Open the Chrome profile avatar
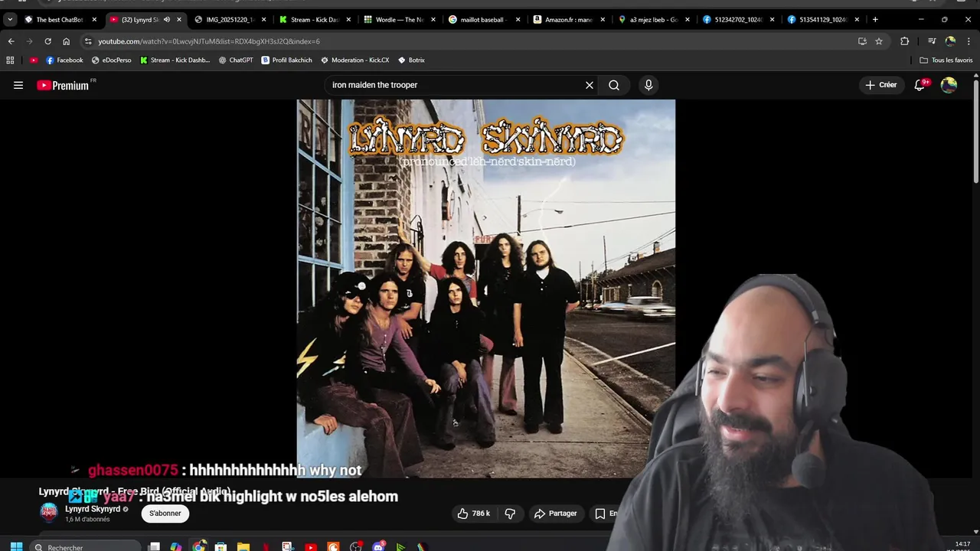This screenshot has width=980, height=551. [x=950, y=41]
